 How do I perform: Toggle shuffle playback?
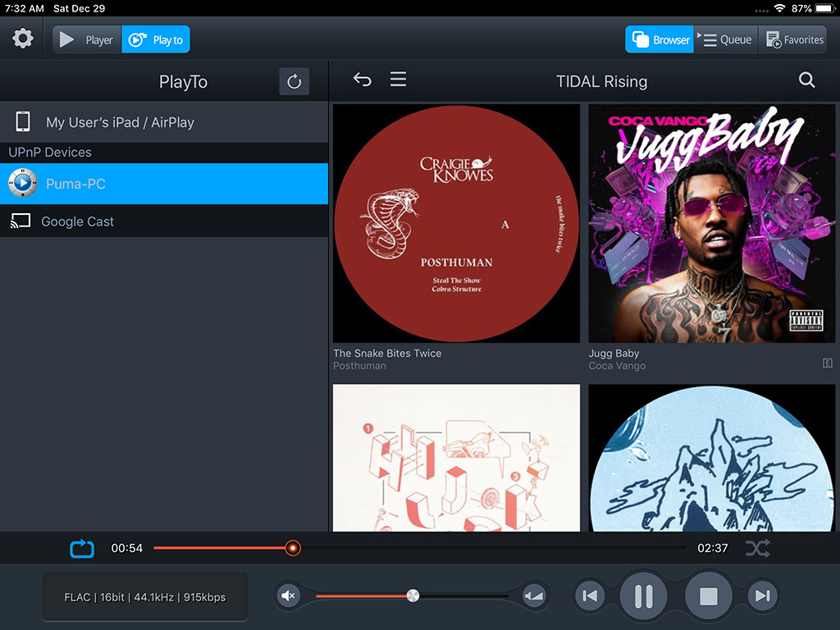coord(757,548)
